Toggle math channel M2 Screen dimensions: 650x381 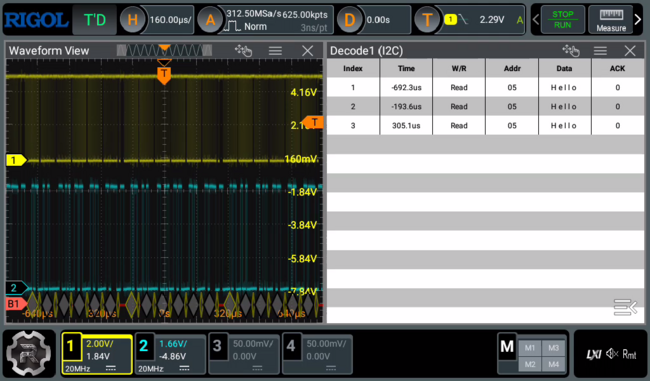tap(529, 364)
